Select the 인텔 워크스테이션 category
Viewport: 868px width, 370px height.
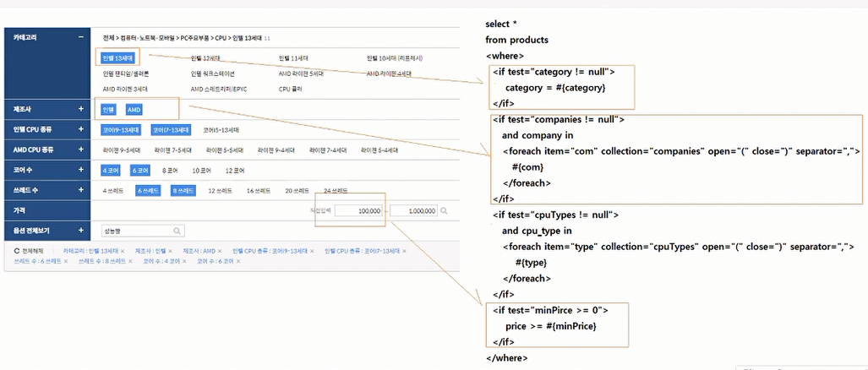click(213, 73)
